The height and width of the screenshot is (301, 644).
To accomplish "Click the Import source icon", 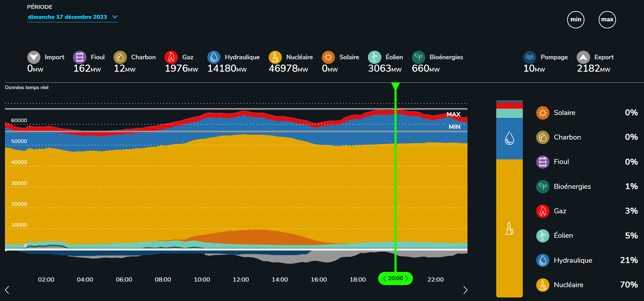I will pos(34,57).
